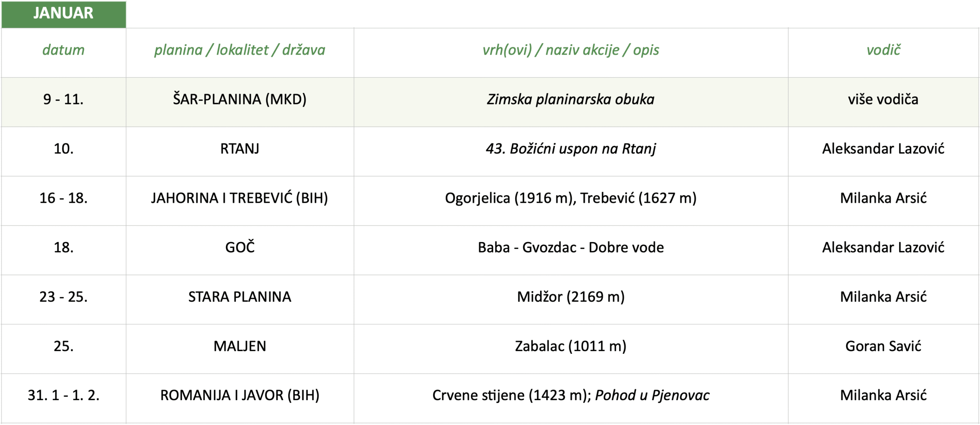The height and width of the screenshot is (425, 980).
Task: Click the 'planina / lokalitet / država' header
Action: pyautogui.click(x=240, y=50)
